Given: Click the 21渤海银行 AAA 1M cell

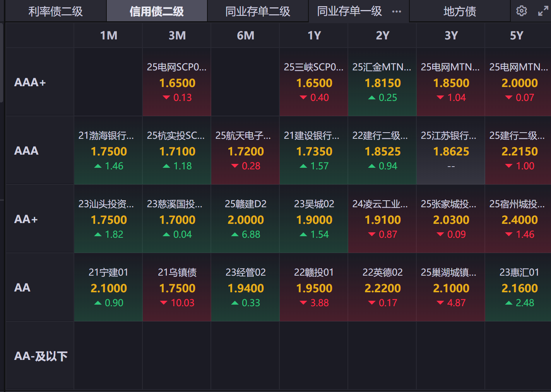Looking at the screenshot, I should pyautogui.click(x=108, y=150).
